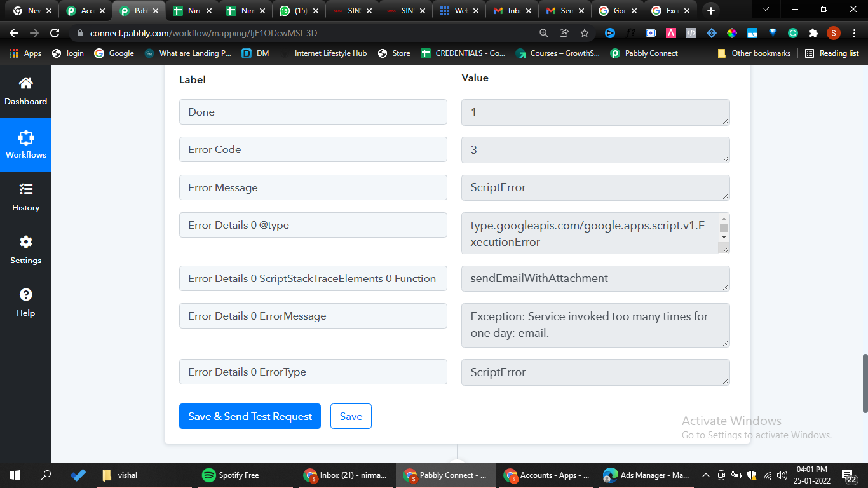This screenshot has width=868, height=488.
Task: Reload the Pabbly Connect page
Action: [x=55, y=33]
